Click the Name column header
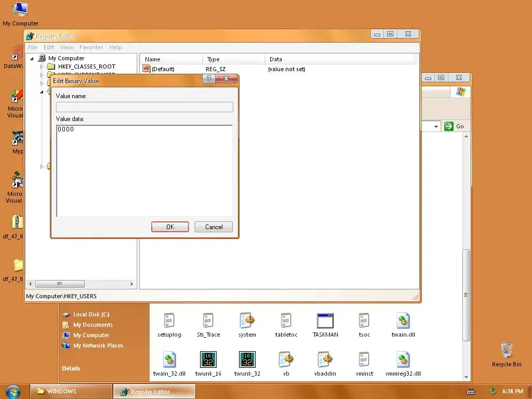Image resolution: width=532 pixels, height=399 pixels. (171, 59)
